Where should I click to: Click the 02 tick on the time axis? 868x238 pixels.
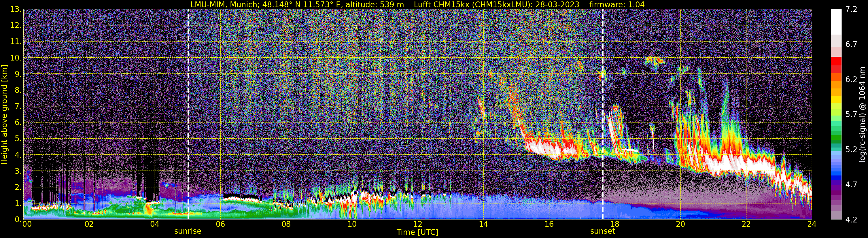pyautogui.click(x=89, y=224)
